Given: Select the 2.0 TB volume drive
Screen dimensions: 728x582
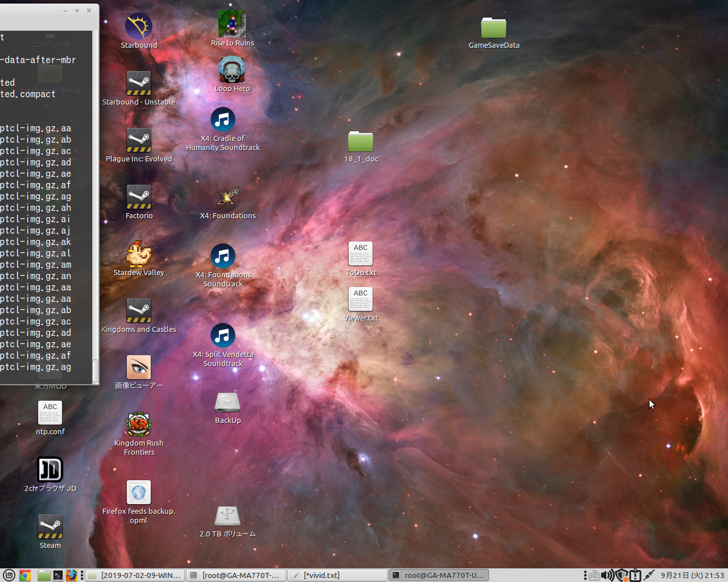Looking at the screenshot, I should (227, 516).
